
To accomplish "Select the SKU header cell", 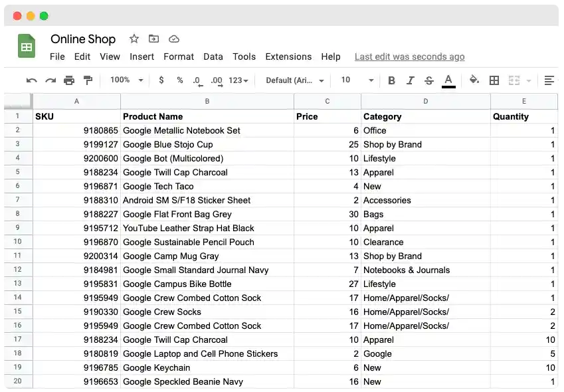I will click(76, 116).
